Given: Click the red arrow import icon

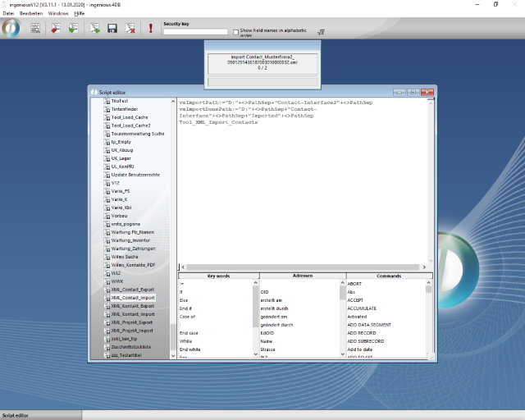Looking at the screenshot, I should [x=56, y=29].
